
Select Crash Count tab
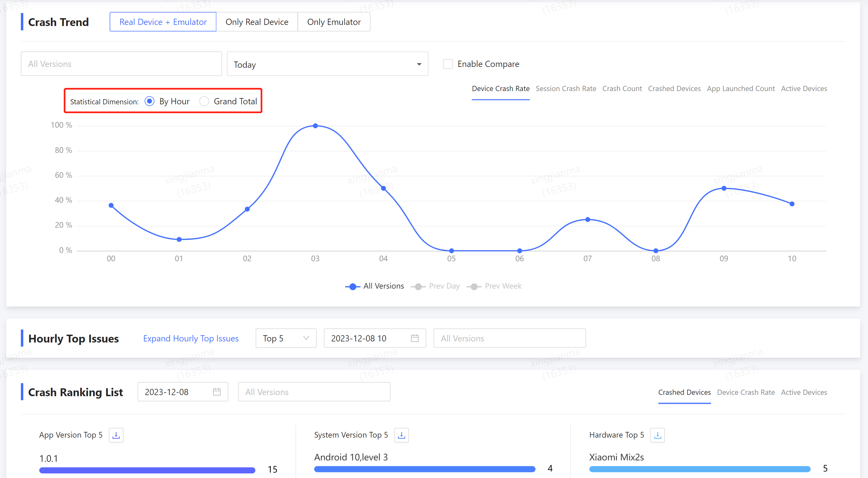point(622,89)
